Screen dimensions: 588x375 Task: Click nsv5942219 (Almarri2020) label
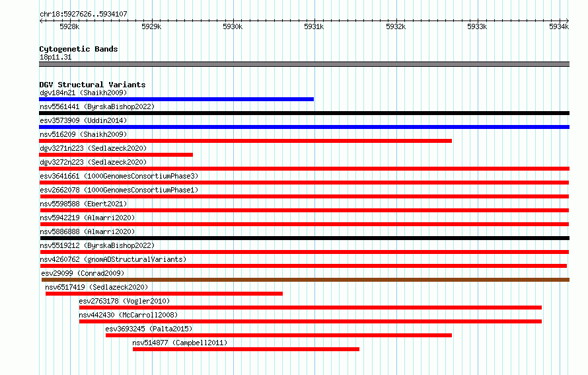(x=87, y=218)
